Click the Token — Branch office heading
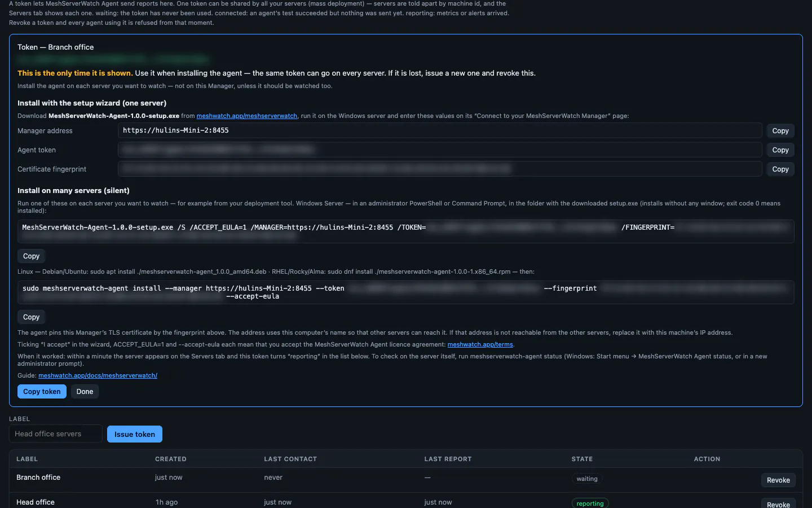The width and height of the screenshot is (812, 508). coord(56,47)
